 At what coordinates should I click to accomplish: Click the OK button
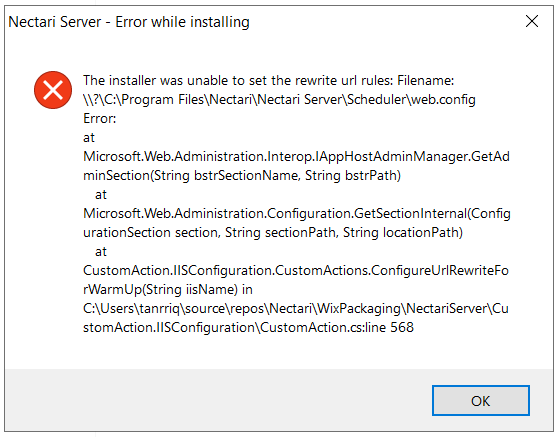pyautogui.click(x=481, y=400)
